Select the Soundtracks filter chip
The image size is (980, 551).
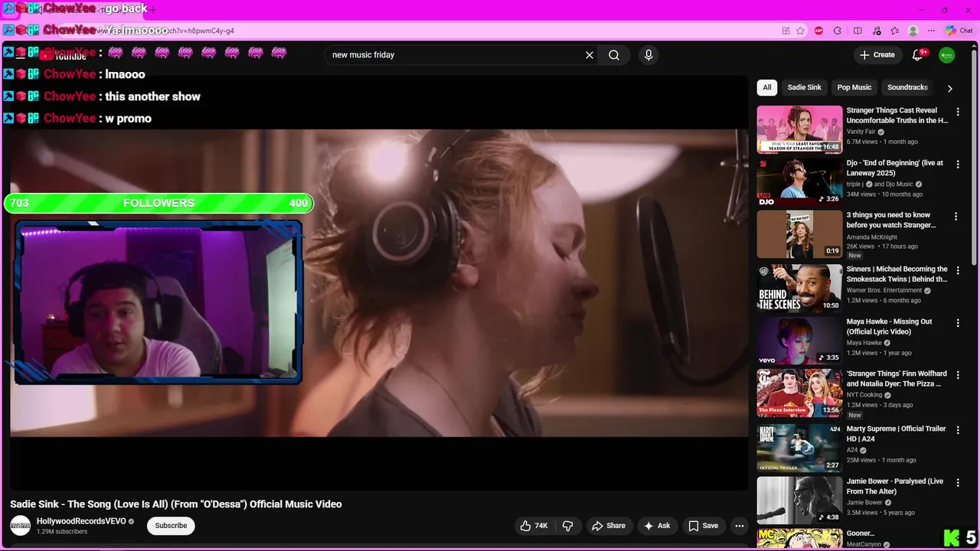[907, 87]
